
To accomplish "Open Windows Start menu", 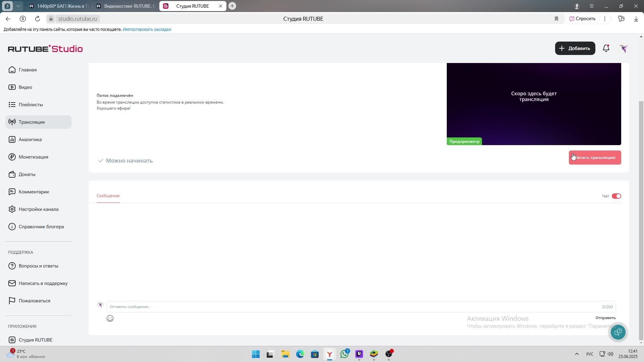I will click(256, 354).
